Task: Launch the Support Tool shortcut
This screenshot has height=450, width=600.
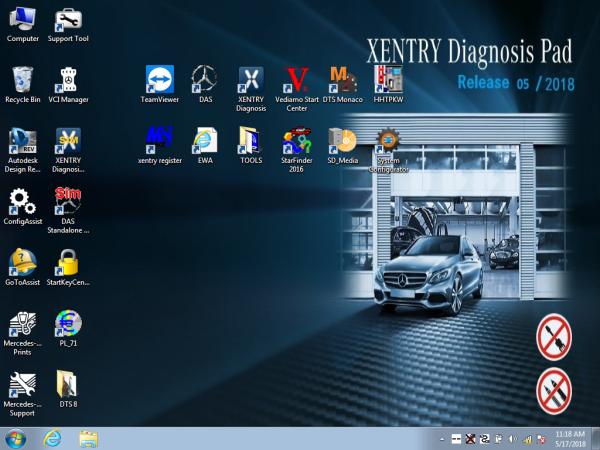Action: (68, 24)
